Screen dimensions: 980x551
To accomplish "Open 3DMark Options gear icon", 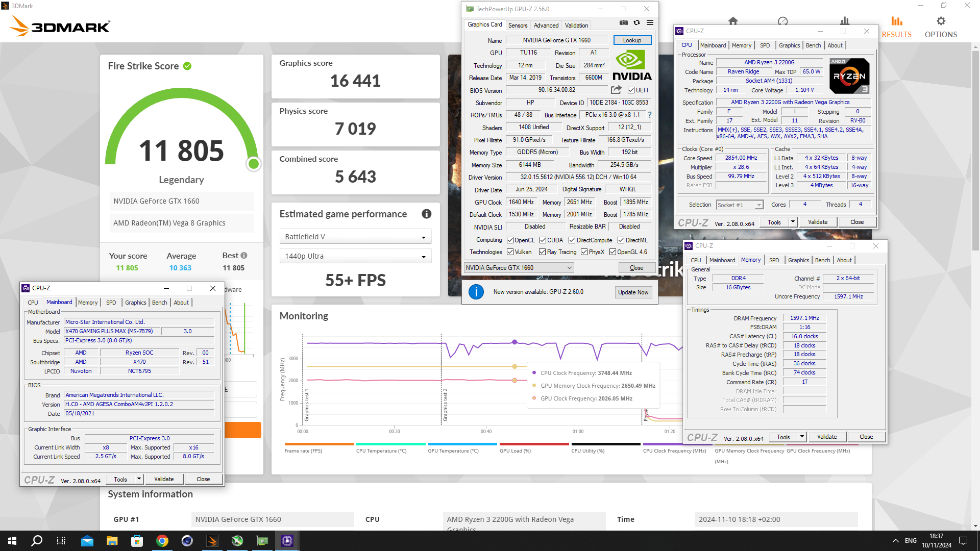I will tap(941, 21).
